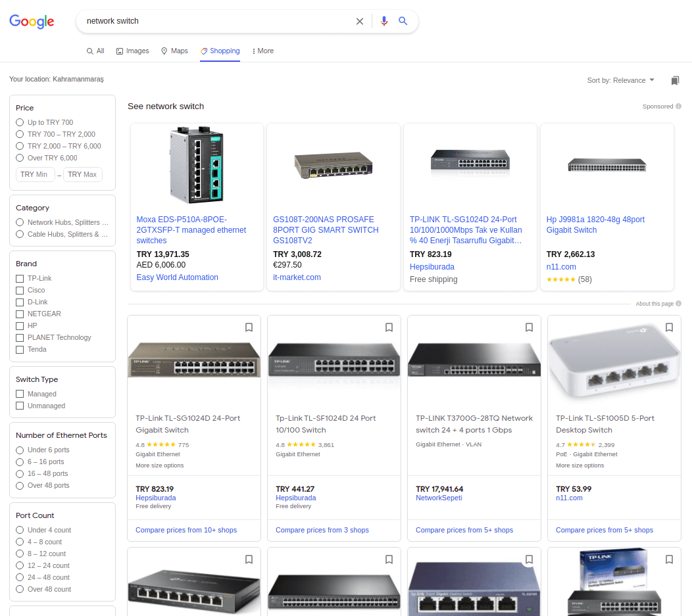Click the voice search microphone icon

tap(384, 21)
